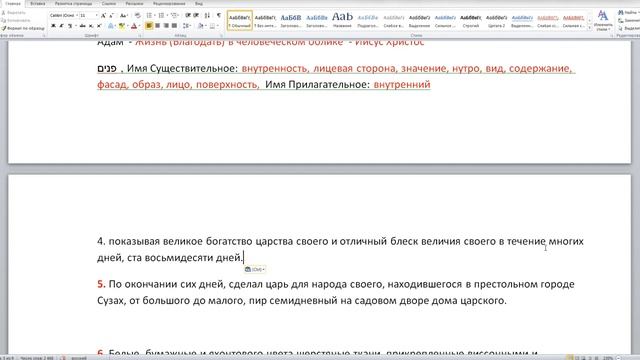Click Hebrew word פנים in document
This screenshot has width=640, height=360.
[107, 68]
